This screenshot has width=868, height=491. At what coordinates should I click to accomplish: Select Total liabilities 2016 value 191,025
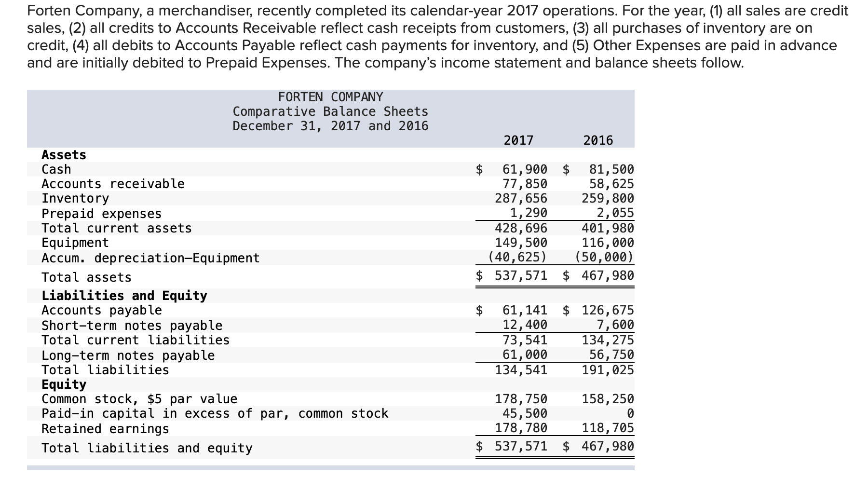pyautogui.click(x=608, y=370)
